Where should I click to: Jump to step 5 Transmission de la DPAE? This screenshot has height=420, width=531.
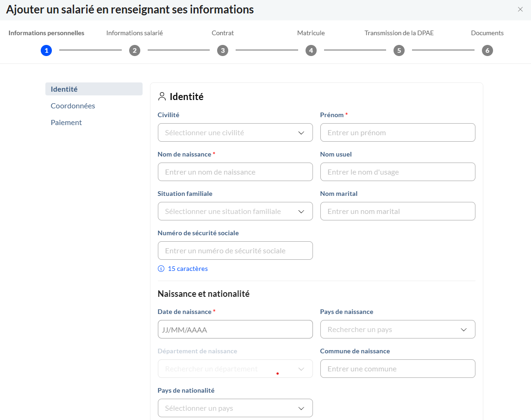399,50
